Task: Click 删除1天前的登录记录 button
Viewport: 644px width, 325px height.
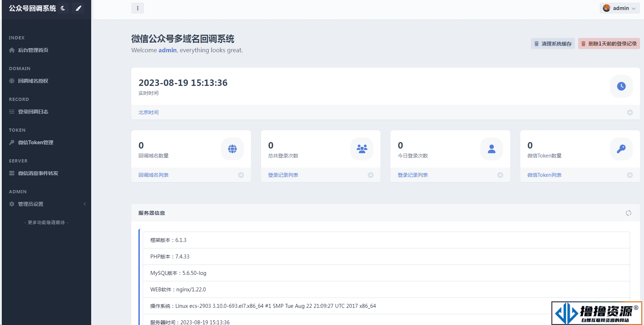Action: (609, 44)
